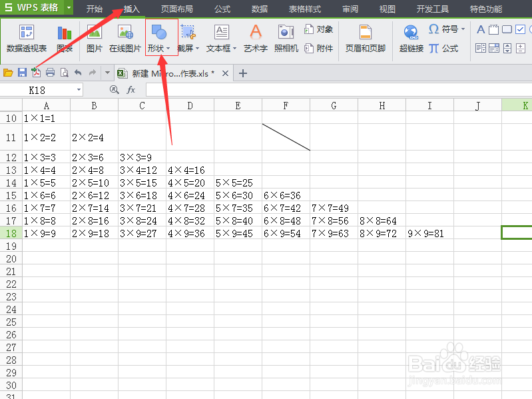Screen dimensions: 532x399
Task: Open 页眉和页脚 header and footer
Action: coord(366,39)
